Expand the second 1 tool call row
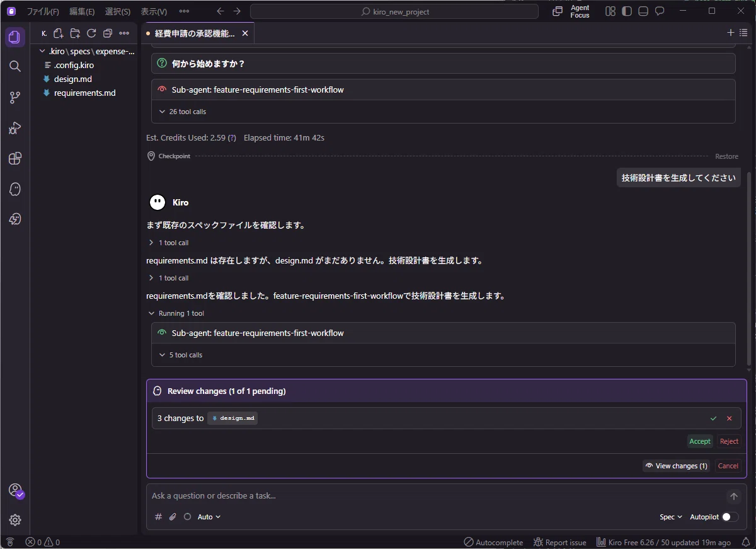The width and height of the screenshot is (756, 549). (168, 278)
